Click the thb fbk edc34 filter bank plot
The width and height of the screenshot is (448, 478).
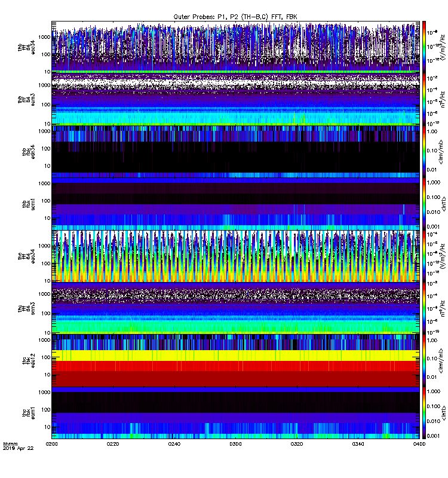[x=235, y=152]
